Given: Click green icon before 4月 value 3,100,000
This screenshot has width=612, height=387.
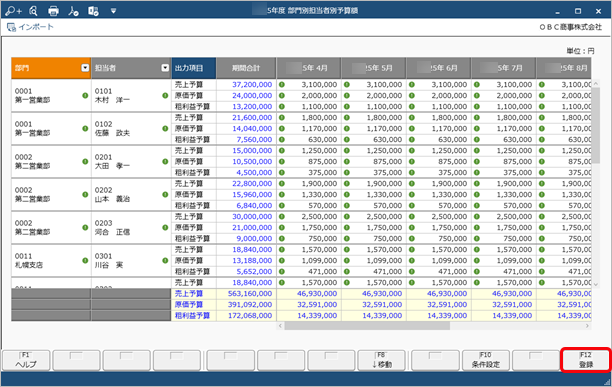Looking at the screenshot, I should pos(282,85).
